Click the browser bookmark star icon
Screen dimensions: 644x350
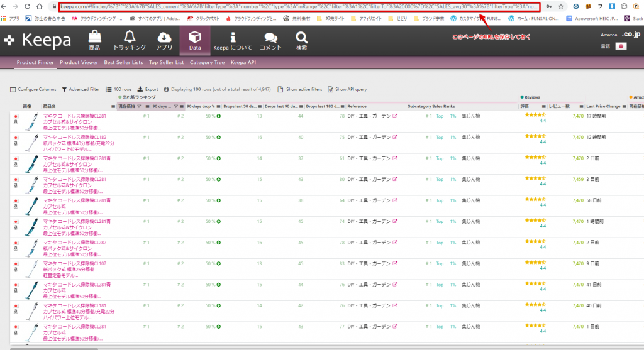point(560,6)
